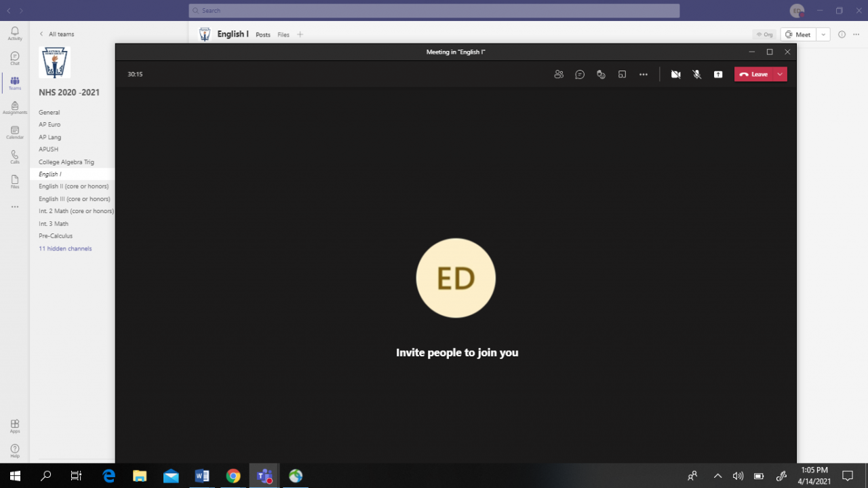Add a new tab with plus icon
This screenshot has width=868, height=488.
(300, 35)
